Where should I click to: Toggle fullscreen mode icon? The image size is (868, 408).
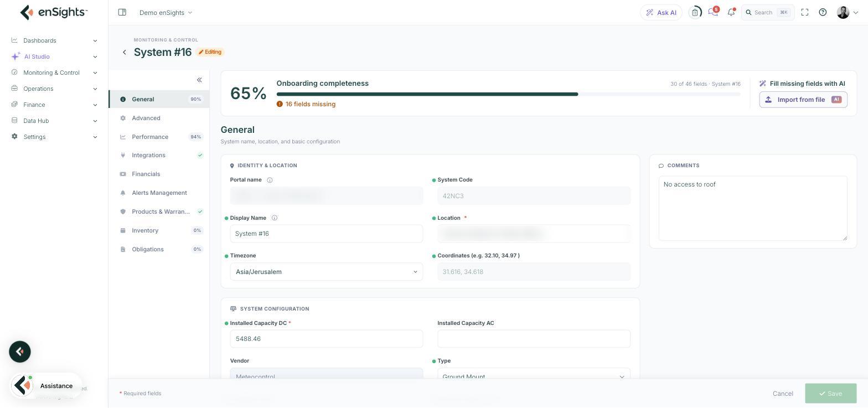(805, 12)
